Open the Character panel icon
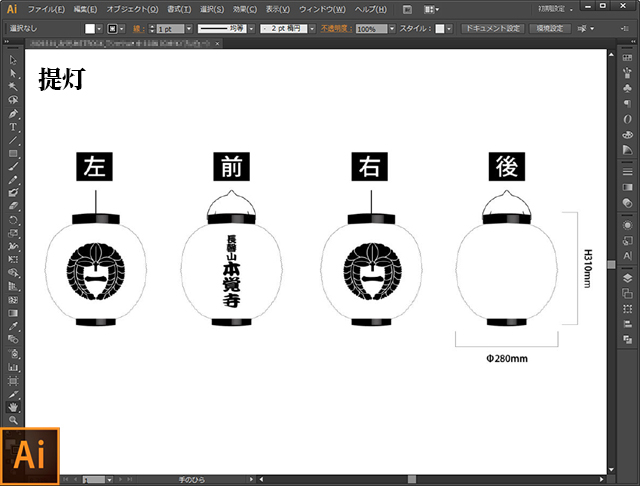The width and height of the screenshot is (640, 486). click(x=627, y=256)
